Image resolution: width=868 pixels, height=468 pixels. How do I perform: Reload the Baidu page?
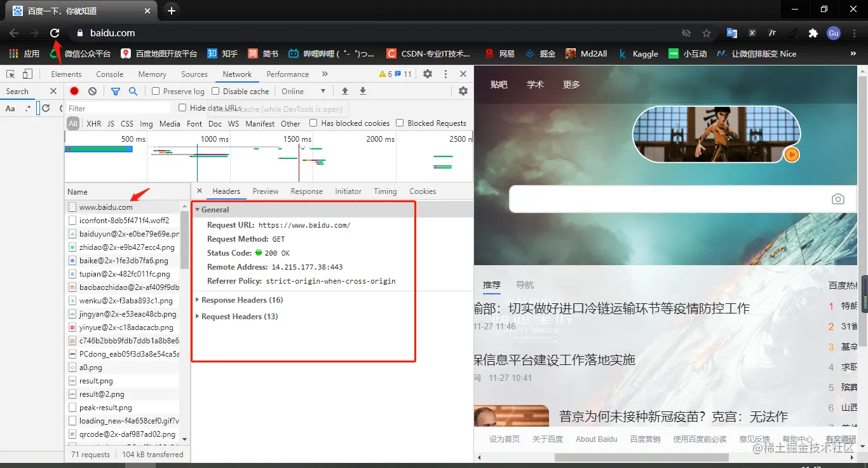point(55,33)
